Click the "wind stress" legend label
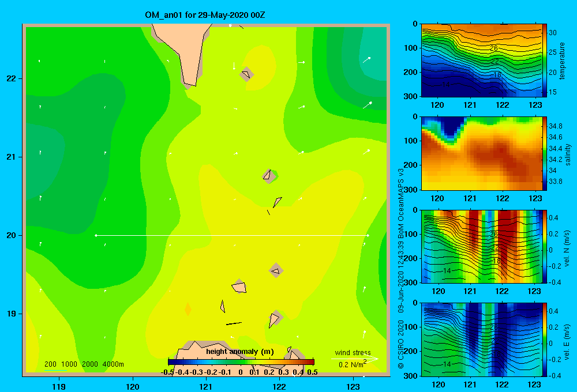The height and width of the screenshot is (392, 577). pyautogui.click(x=353, y=352)
